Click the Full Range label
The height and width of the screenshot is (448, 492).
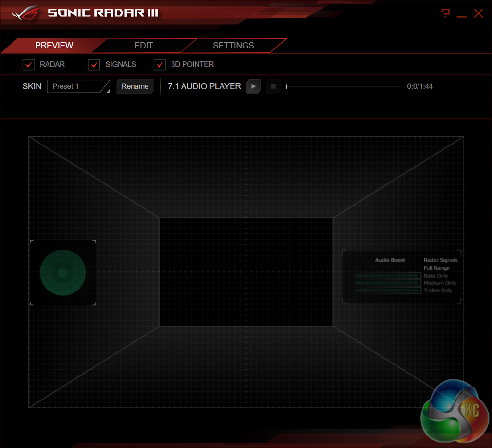(x=436, y=268)
